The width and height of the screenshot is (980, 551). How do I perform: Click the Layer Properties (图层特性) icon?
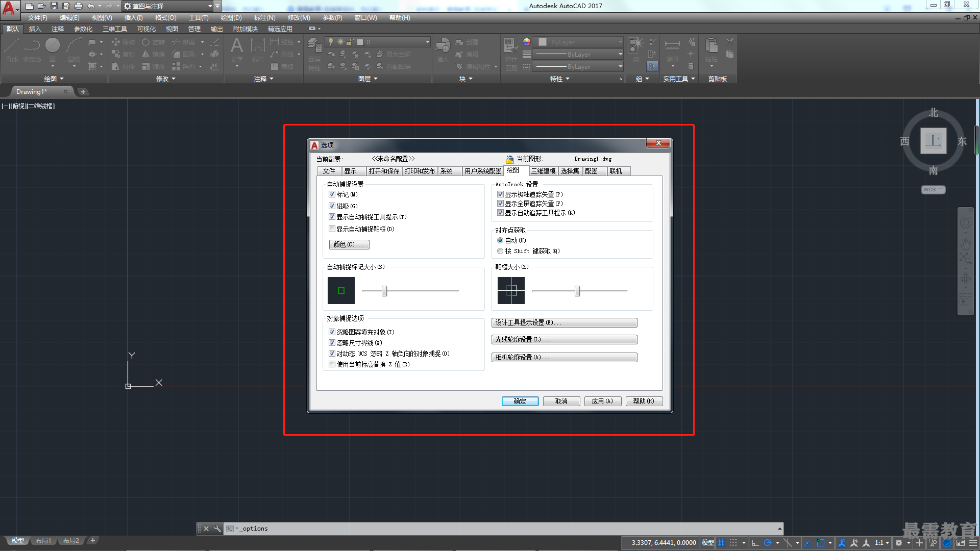[x=314, y=54]
